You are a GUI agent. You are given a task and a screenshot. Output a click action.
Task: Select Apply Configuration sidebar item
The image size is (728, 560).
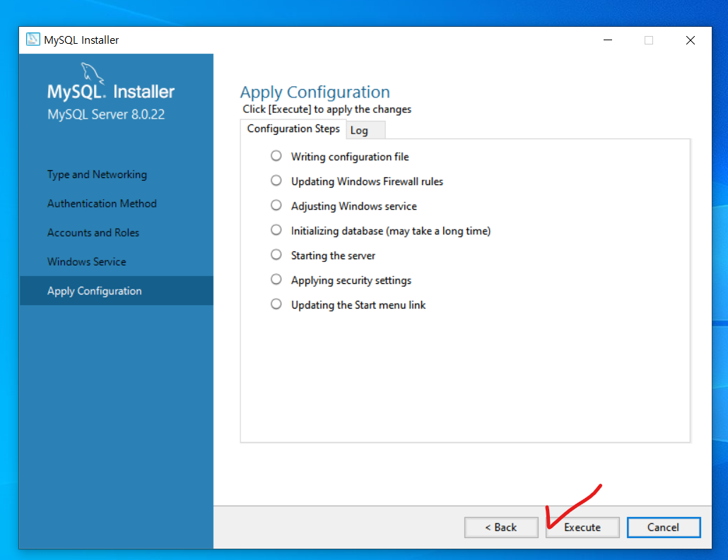point(117,291)
